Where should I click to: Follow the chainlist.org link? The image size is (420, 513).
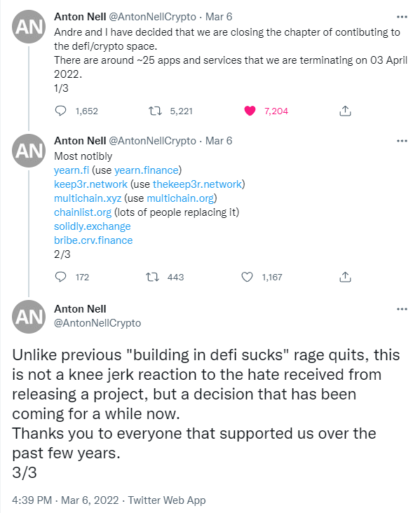coord(83,212)
